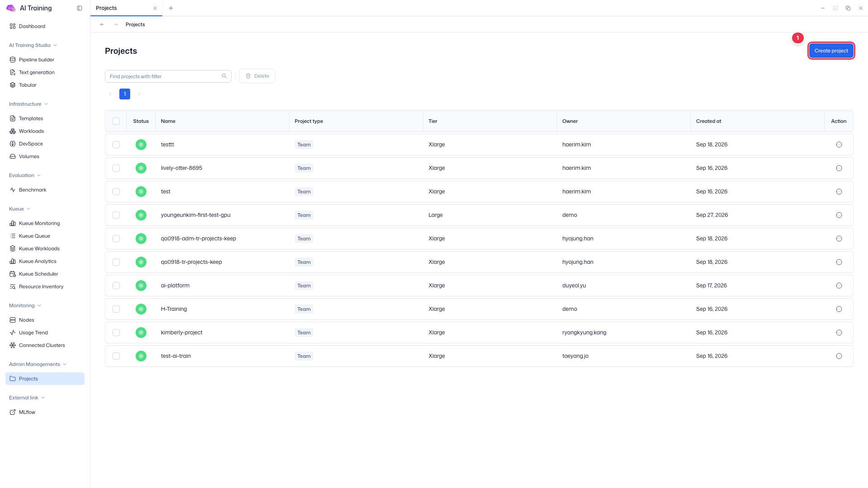The image size is (868, 488).
Task: Check the test-ai-train project checkbox
Action: [x=116, y=356]
